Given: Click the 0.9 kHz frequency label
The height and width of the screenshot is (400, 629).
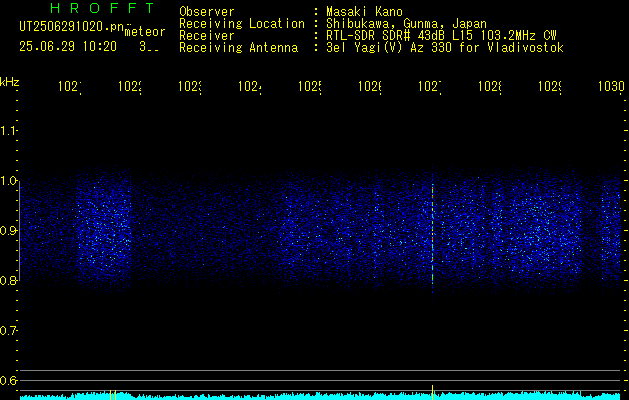Looking at the screenshot, I should (x=8, y=231).
